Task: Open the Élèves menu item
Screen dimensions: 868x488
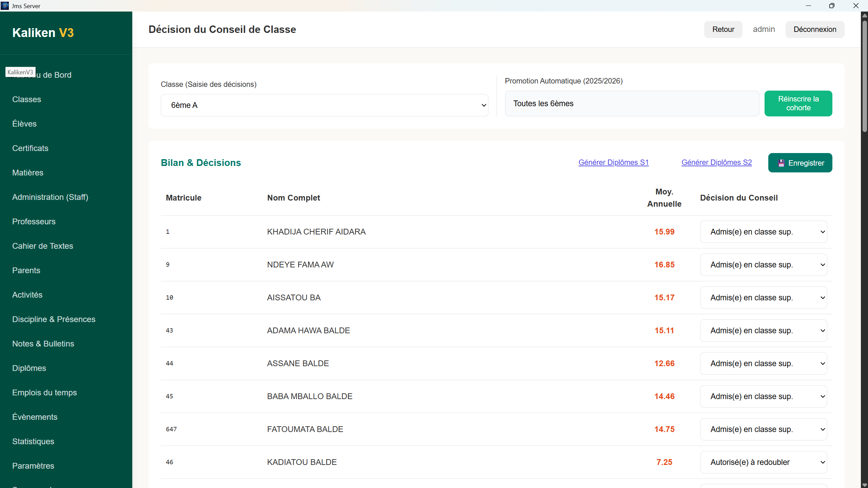Action: point(24,124)
